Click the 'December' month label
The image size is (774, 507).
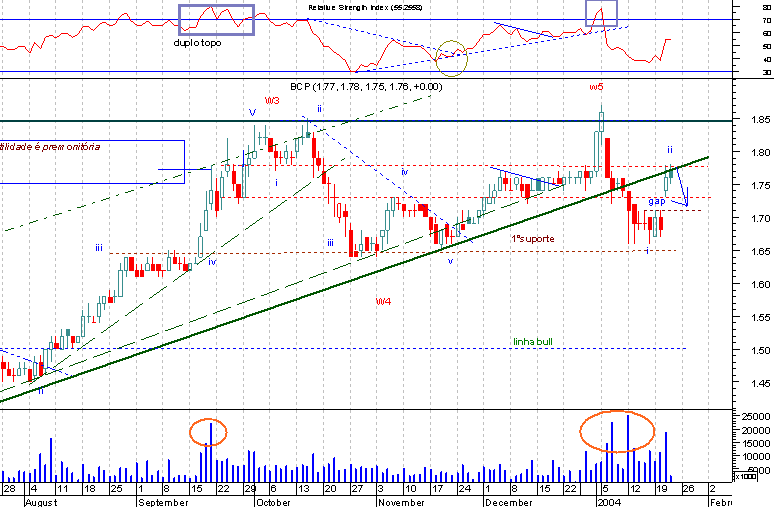tap(508, 502)
